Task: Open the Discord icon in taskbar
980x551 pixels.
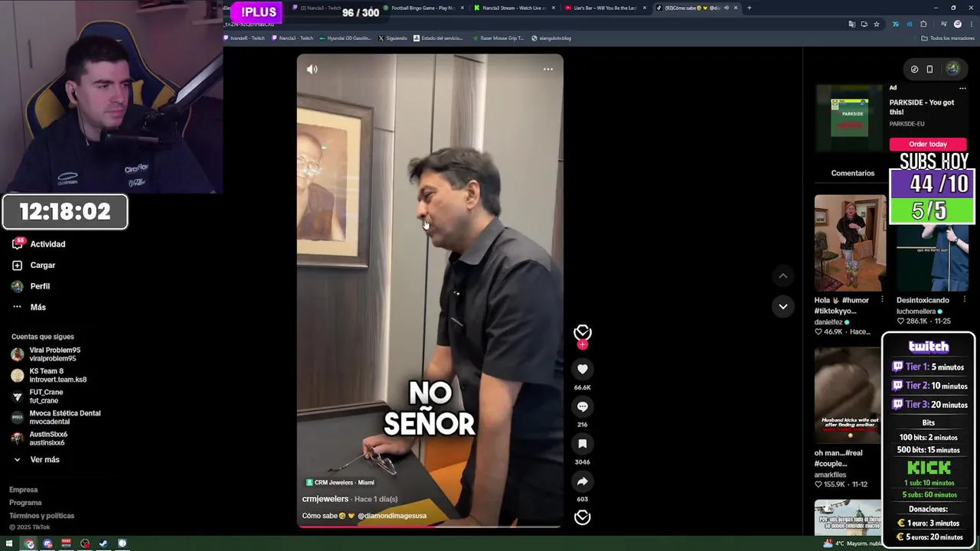Action: (x=47, y=544)
